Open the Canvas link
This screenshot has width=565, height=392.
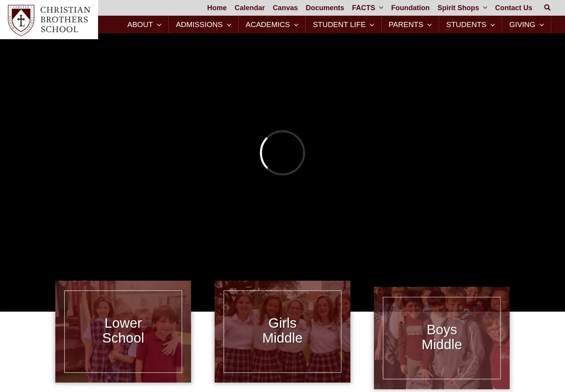285,8
